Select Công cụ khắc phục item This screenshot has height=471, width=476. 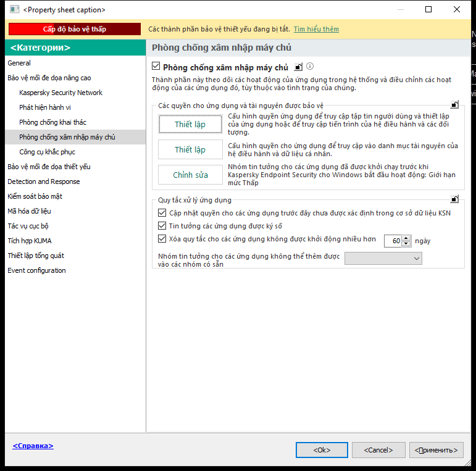(x=75, y=152)
